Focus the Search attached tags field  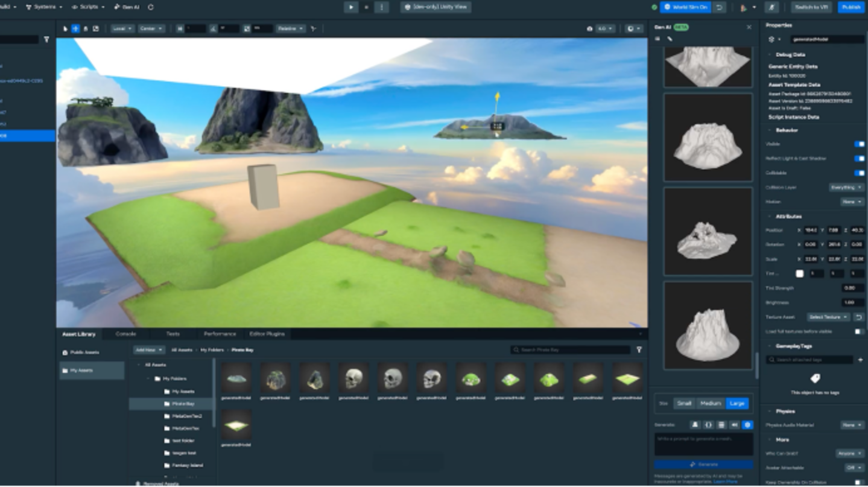coord(810,360)
